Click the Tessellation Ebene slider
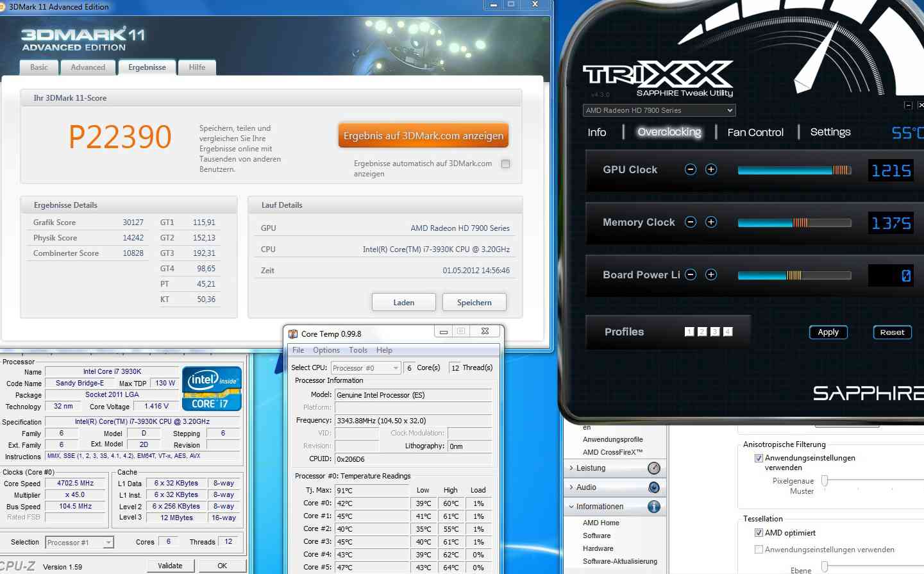 click(825, 566)
